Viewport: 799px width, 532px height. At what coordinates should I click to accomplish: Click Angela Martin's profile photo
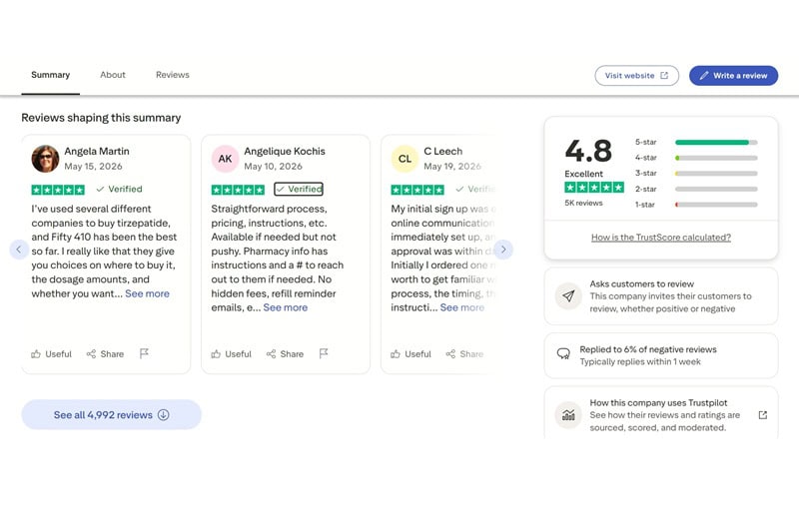(45, 159)
